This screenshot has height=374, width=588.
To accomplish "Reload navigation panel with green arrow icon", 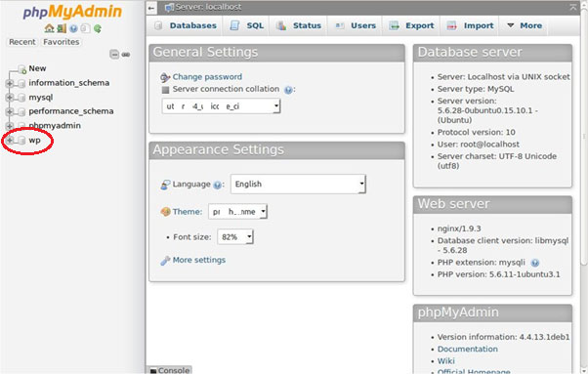I will pyautogui.click(x=98, y=28).
